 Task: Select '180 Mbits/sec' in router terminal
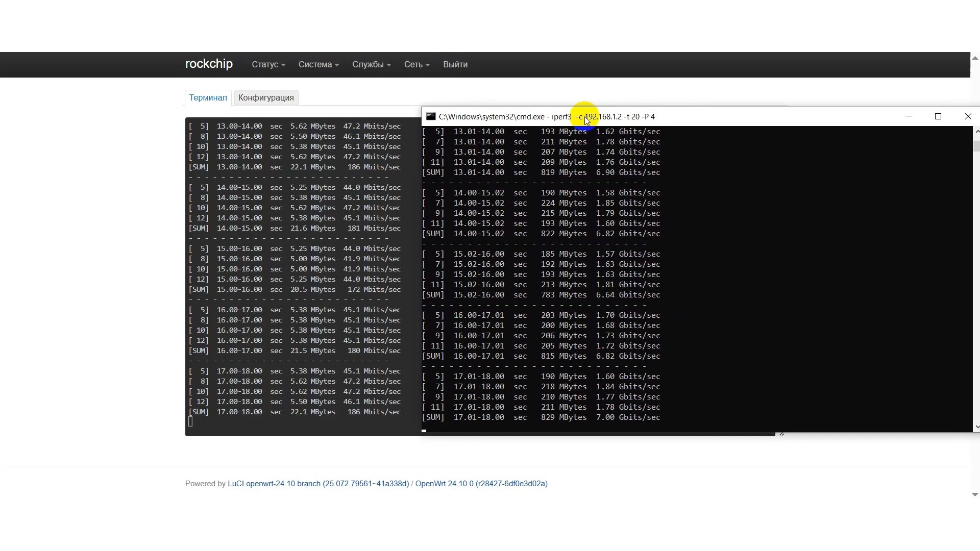click(374, 350)
